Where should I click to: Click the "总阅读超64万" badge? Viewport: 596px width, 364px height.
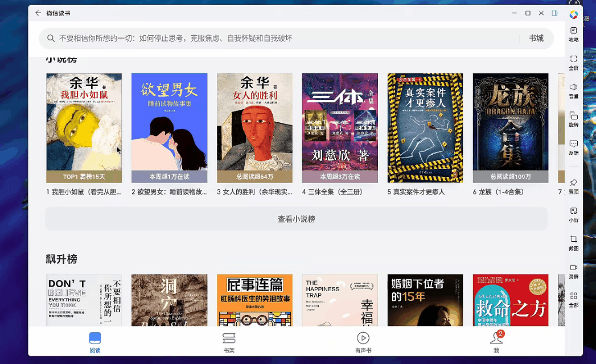click(254, 177)
